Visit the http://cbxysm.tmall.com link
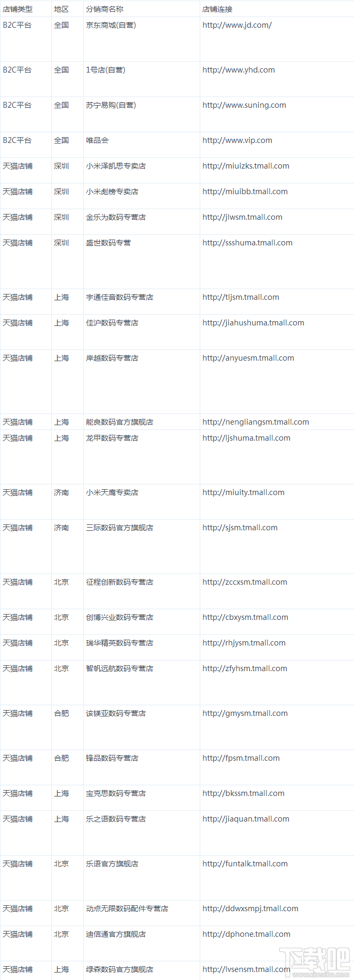The width and height of the screenshot is (354, 980). (245, 617)
